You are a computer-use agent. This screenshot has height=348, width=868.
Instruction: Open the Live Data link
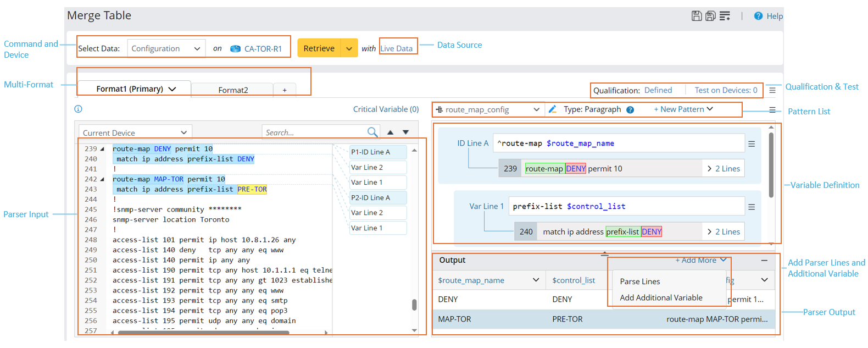point(396,48)
